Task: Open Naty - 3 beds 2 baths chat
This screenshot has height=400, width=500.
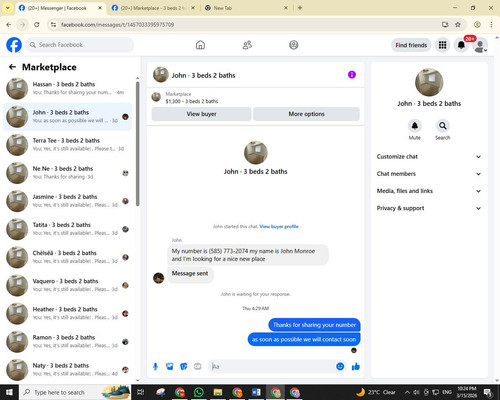Action: point(68,370)
